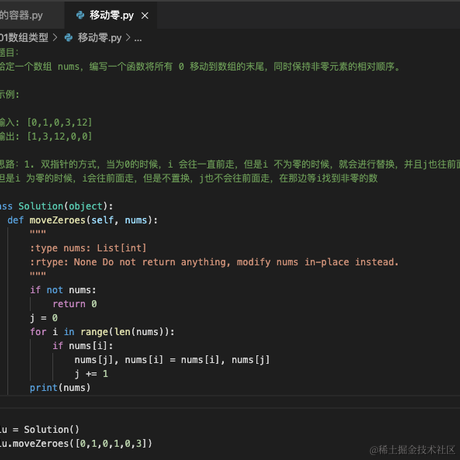Click the 'if nums[i]:' line
This screenshot has height=460, width=460.
coord(83,346)
